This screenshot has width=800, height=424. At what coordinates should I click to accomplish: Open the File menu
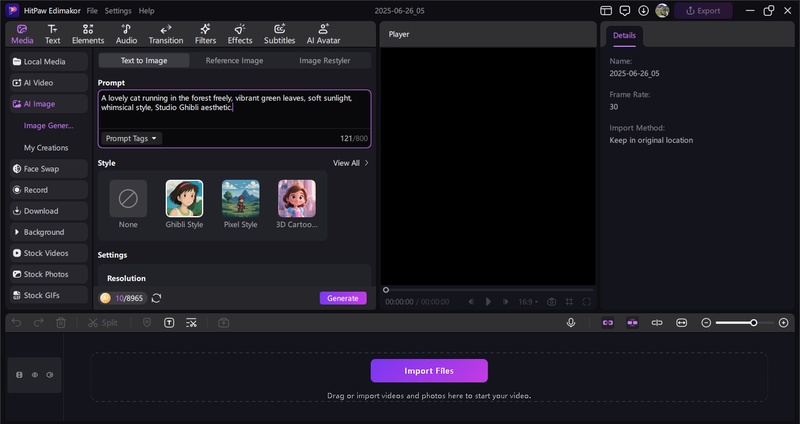click(92, 11)
